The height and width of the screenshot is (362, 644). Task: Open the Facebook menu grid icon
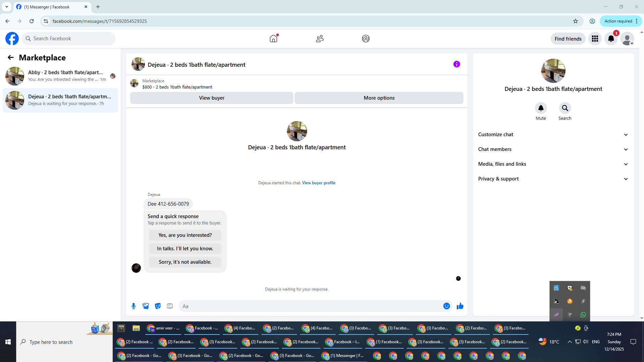595,39
